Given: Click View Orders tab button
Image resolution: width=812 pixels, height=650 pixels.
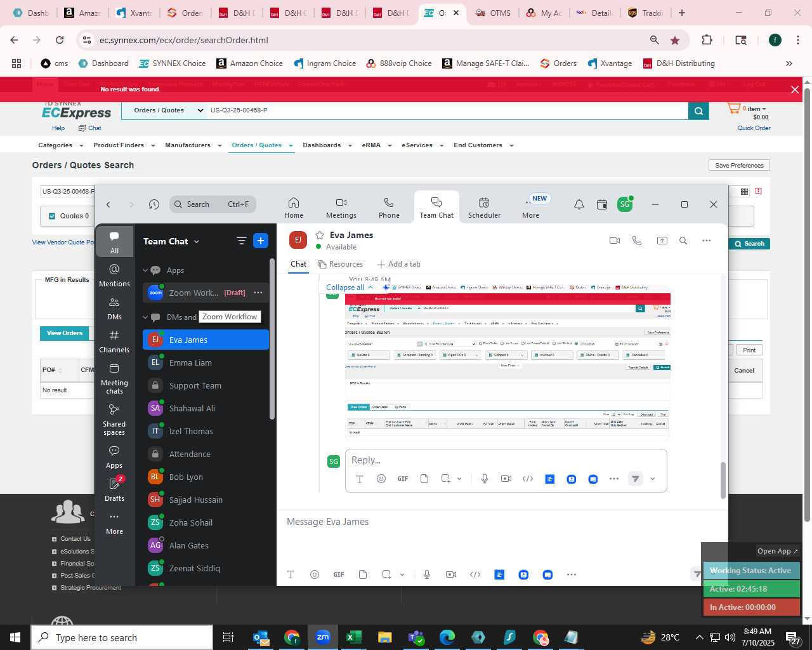Looking at the screenshot, I should click(64, 333).
